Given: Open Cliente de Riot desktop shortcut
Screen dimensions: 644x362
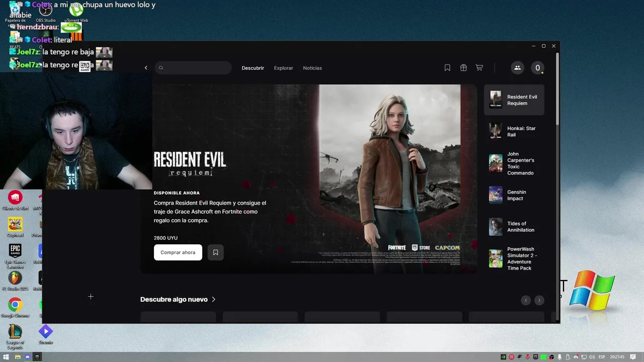Looking at the screenshot, I should click(x=15, y=200).
